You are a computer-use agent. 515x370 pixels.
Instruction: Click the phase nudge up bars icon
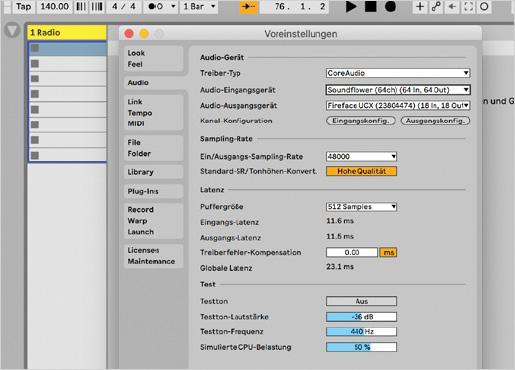(97, 6)
